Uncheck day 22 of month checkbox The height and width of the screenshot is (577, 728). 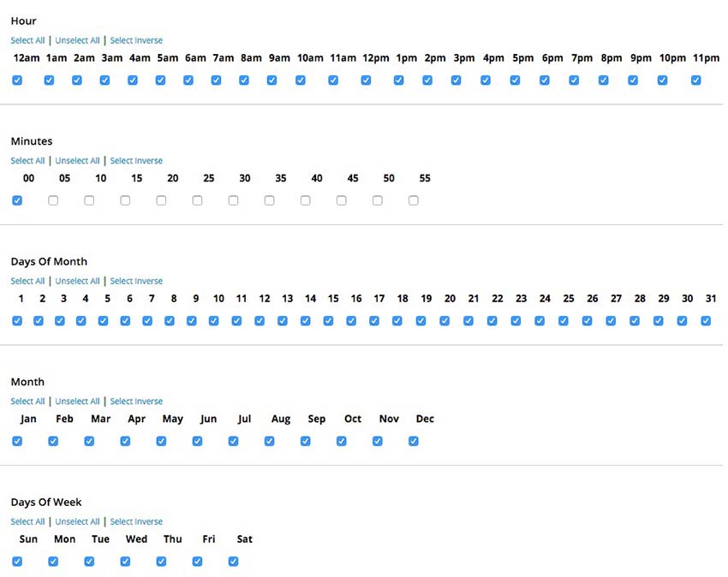(x=492, y=321)
